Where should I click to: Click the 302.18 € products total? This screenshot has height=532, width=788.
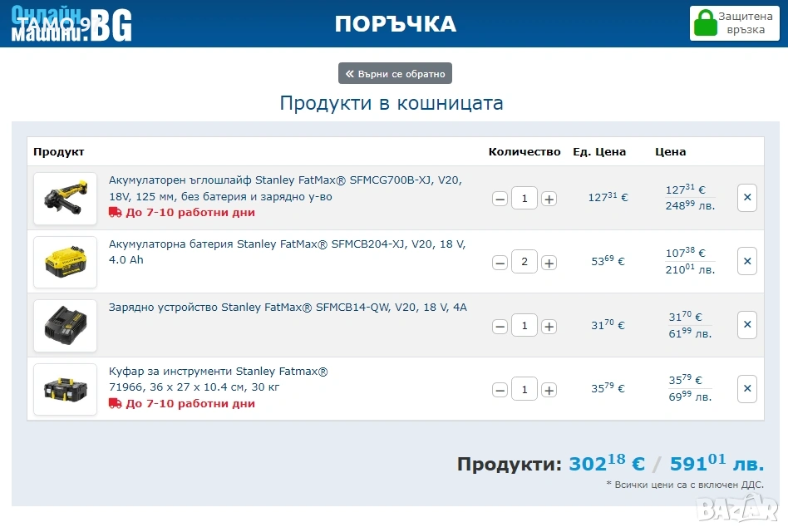pyautogui.click(x=607, y=463)
